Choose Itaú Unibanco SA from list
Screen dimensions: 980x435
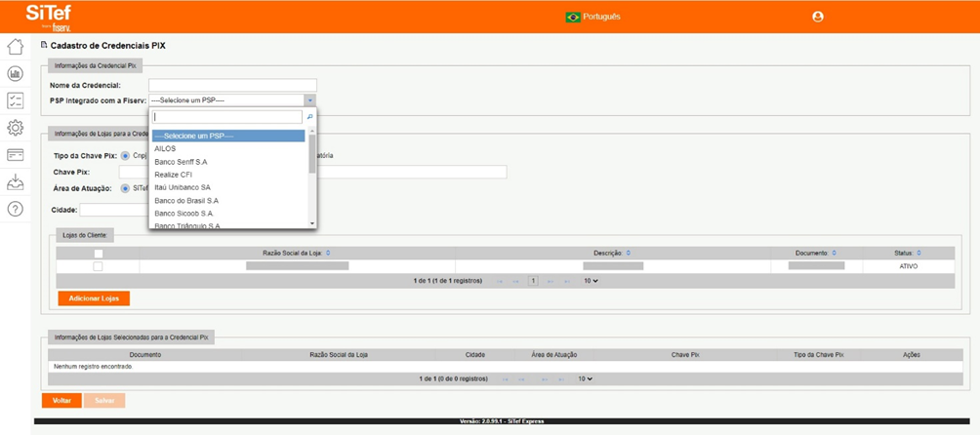click(x=183, y=187)
